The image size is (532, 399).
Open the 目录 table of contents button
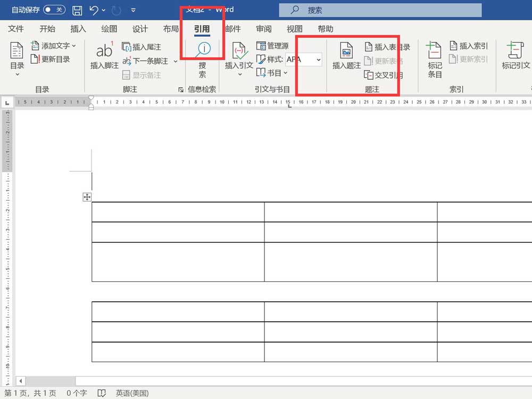pos(17,59)
